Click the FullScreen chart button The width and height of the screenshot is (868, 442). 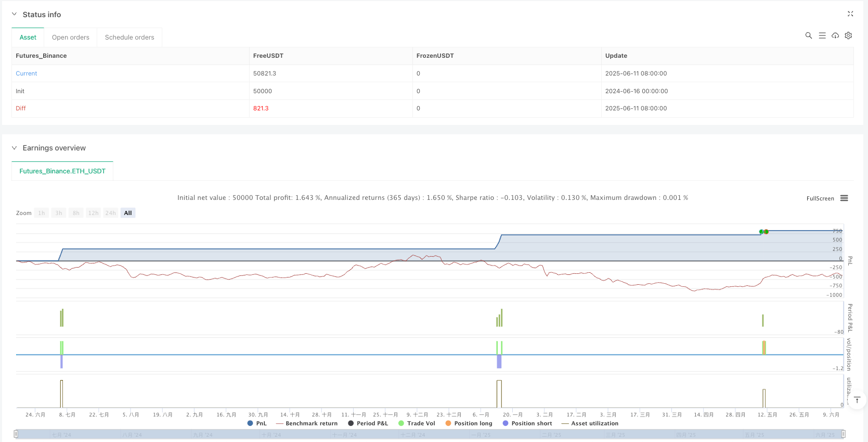pyautogui.click(x=820, y=198)
